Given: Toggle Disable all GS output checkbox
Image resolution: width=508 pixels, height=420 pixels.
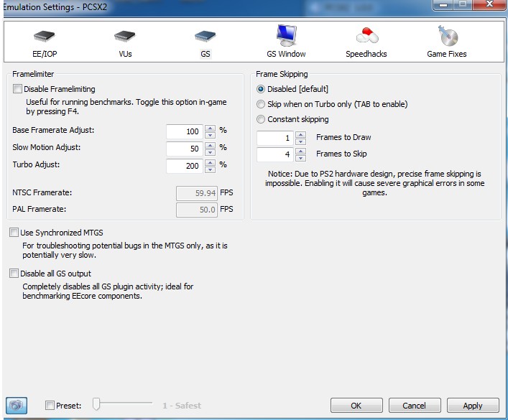Looking at the screenshot, I should click(14, 274).
